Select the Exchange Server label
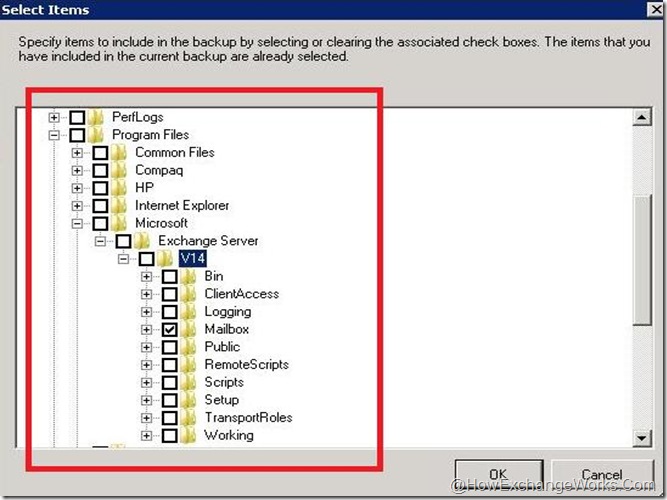This screenshot has height=500, width=667. [x=208, y=241]
